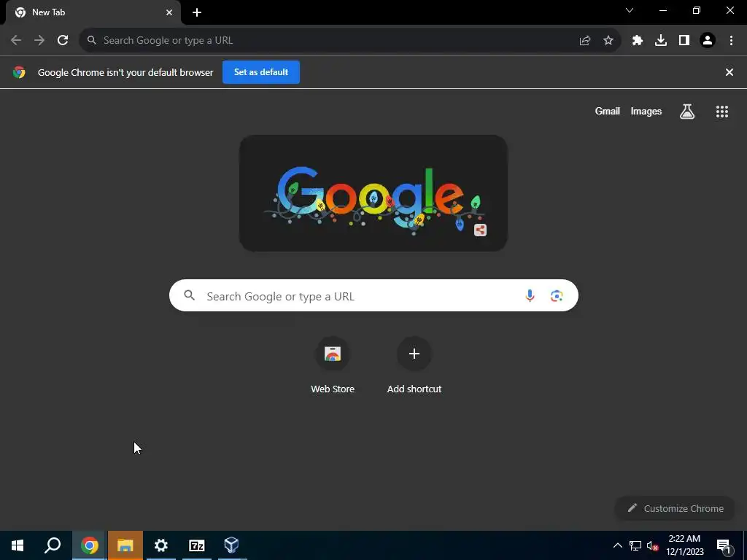The height and width of the screenshot is (560, 747).
Task: Open the muted volume tray icon
Action: (x=652, y=545)
